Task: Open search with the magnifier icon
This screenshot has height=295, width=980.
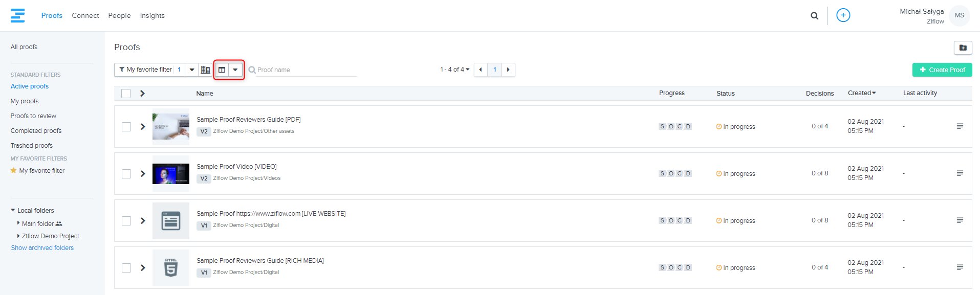Action: (x=814, y=16)
